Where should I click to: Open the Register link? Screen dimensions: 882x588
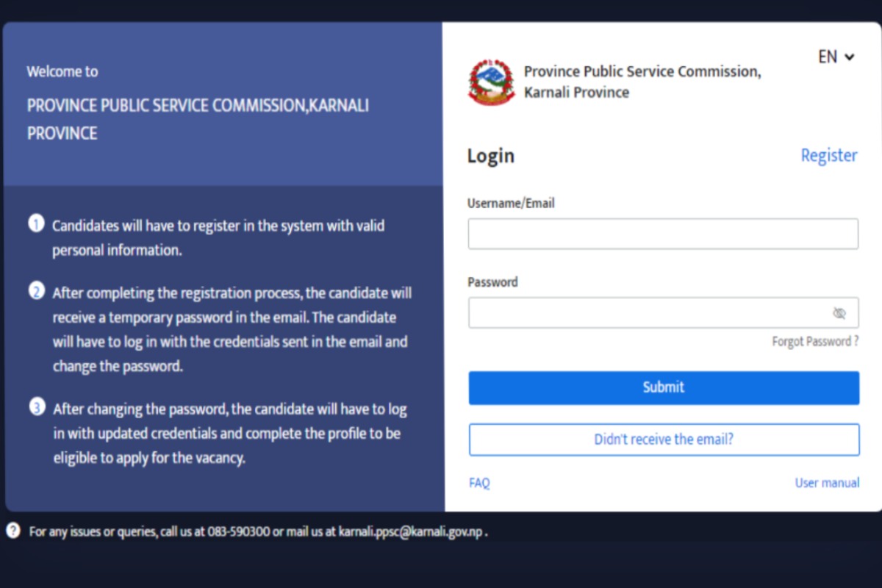(x=829, y=155)
